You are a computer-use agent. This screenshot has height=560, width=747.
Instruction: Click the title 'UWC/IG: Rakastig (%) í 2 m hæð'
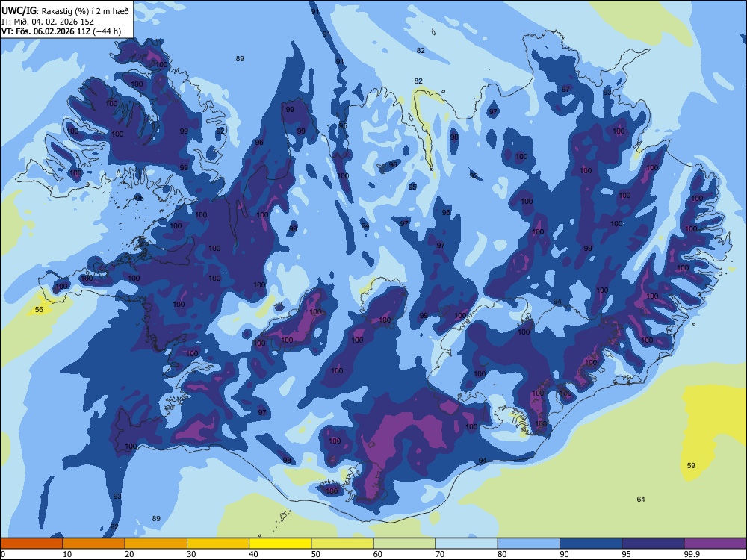tap(65, 11)
